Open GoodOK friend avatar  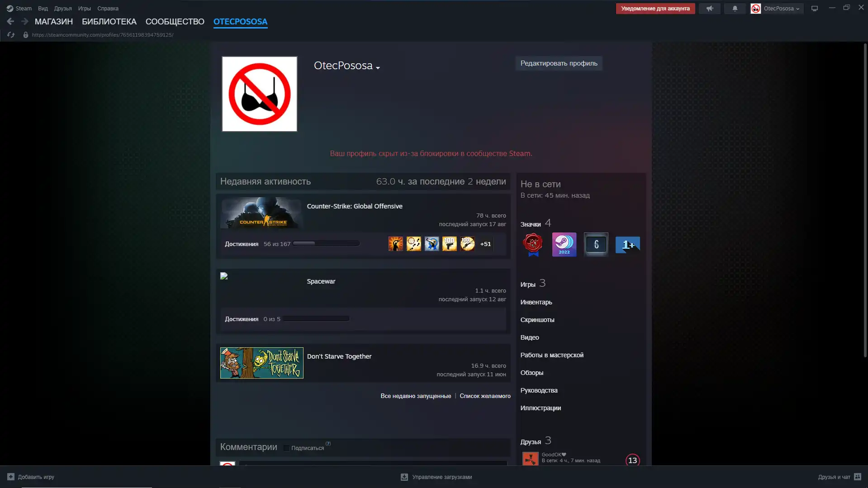click(530, 459)
